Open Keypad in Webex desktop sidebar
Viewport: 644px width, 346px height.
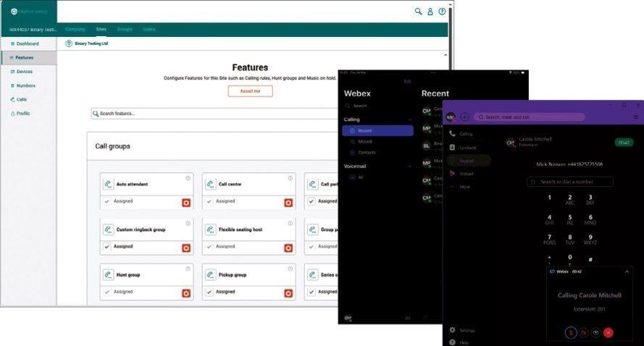(468, 161)
